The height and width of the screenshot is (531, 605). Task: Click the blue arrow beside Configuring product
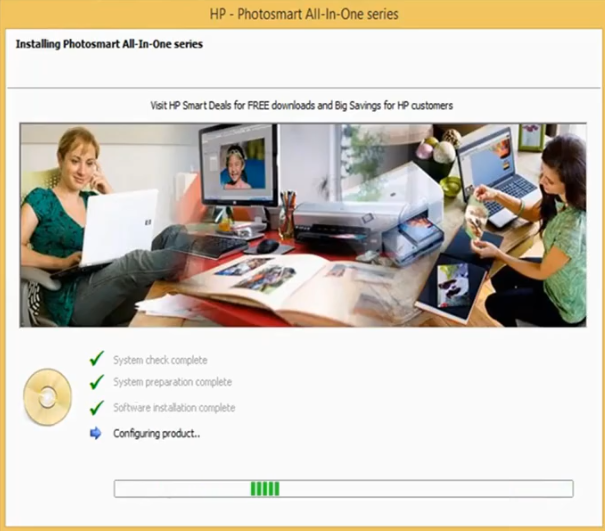[95, 433]
